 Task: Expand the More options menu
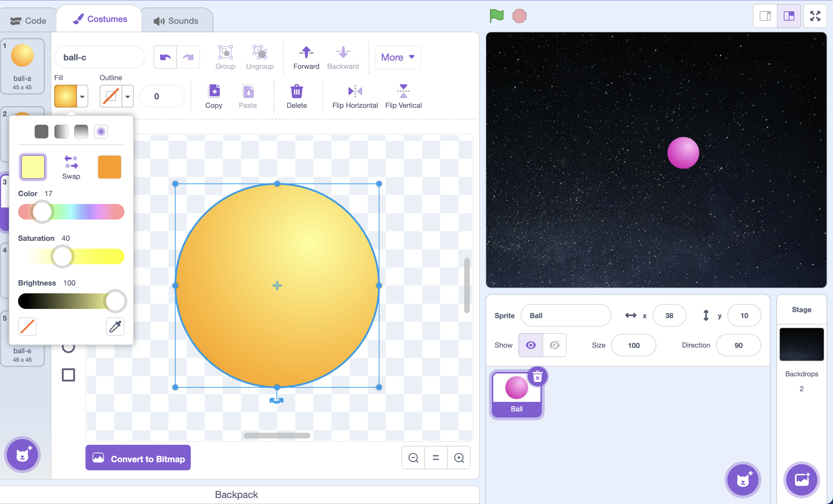(397, 57)
